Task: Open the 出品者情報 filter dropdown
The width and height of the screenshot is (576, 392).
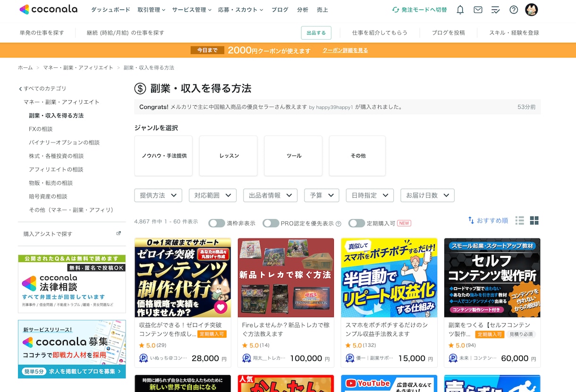Action: click(271, 195)
